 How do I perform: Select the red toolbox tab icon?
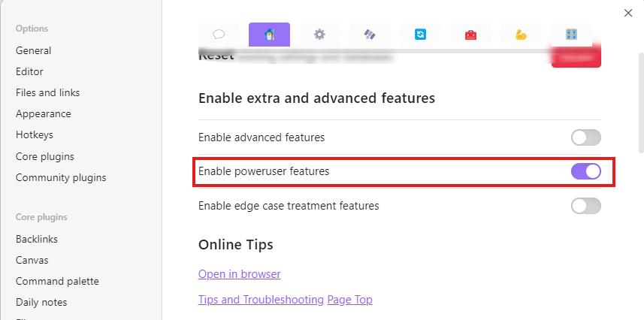470,35
